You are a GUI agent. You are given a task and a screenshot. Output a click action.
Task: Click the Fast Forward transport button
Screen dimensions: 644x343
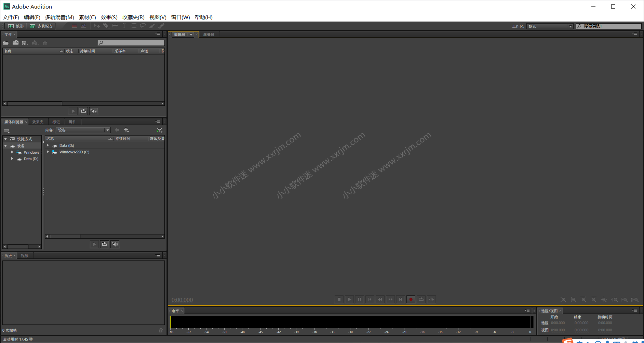[x=390, y=300]
